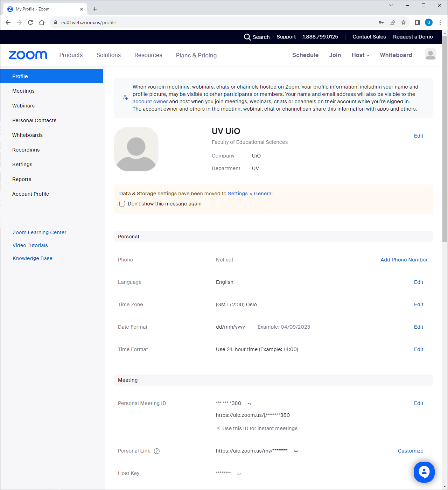Screen dimensions: 448x490
Task: Open a new browser tab
Action: tap(95, 9)
